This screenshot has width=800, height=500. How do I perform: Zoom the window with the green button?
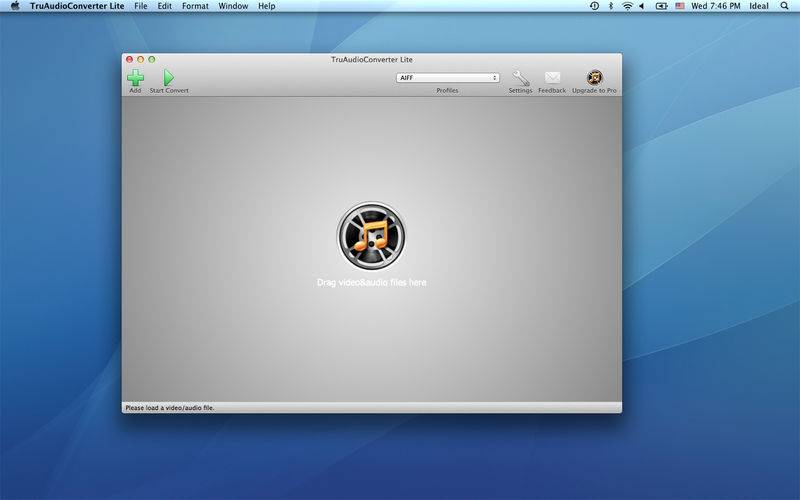click(x=152, y=59)
